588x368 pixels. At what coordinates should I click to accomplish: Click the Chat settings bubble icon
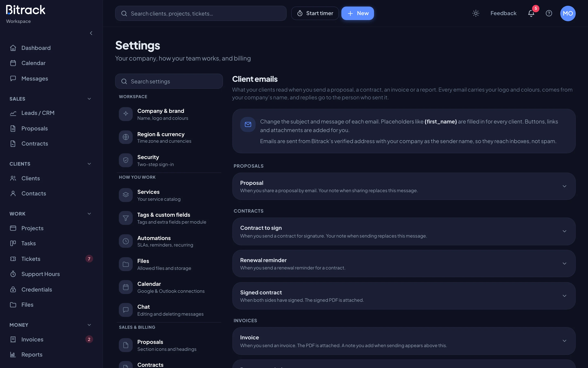click(126, 310)
